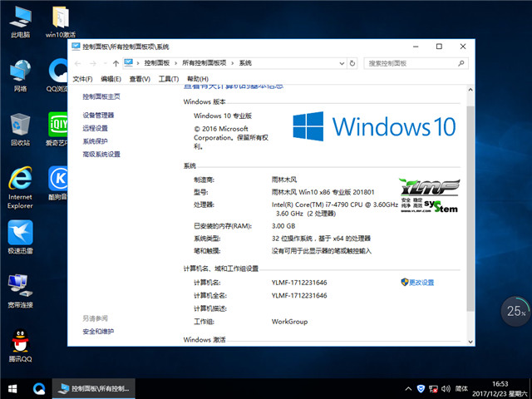Open the 网络 desktop icon
532x399 pixels.
(20, 76)
